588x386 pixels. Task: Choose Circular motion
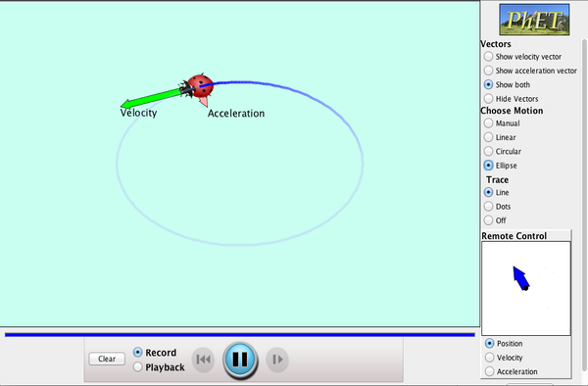tap(503, 151)
